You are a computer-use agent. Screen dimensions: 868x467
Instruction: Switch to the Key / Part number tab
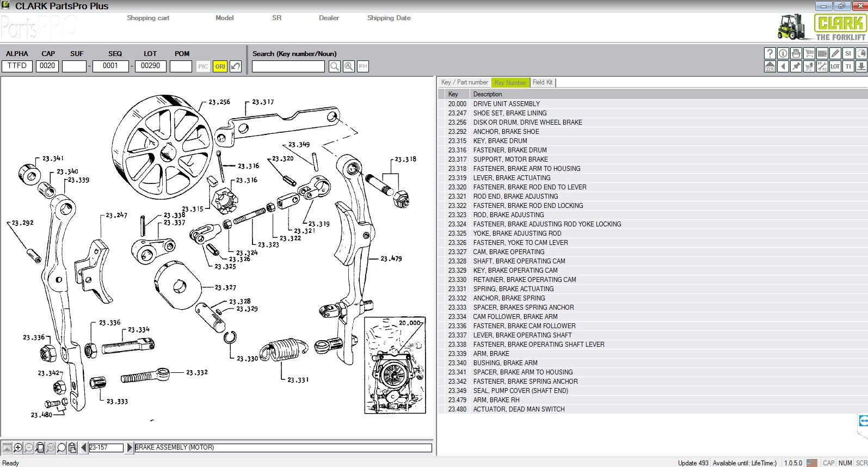pos(464,82)
